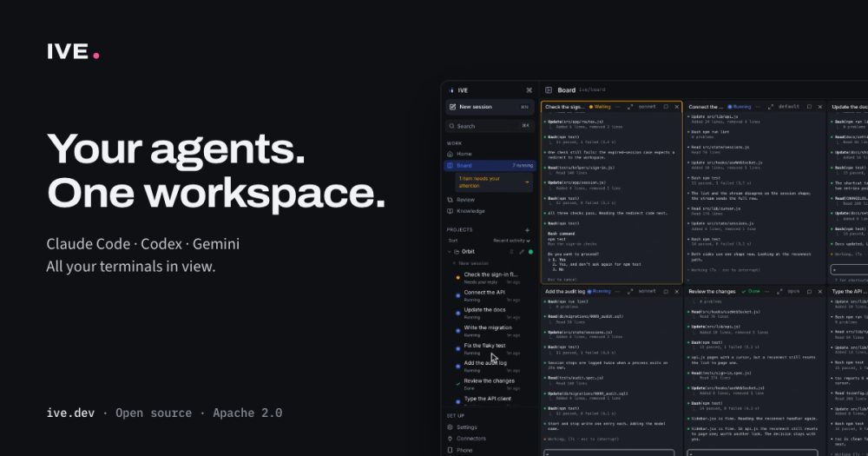Click the Review icon in the sidebar
Viewport: 868px width, 456px height.
click(450, 200)
